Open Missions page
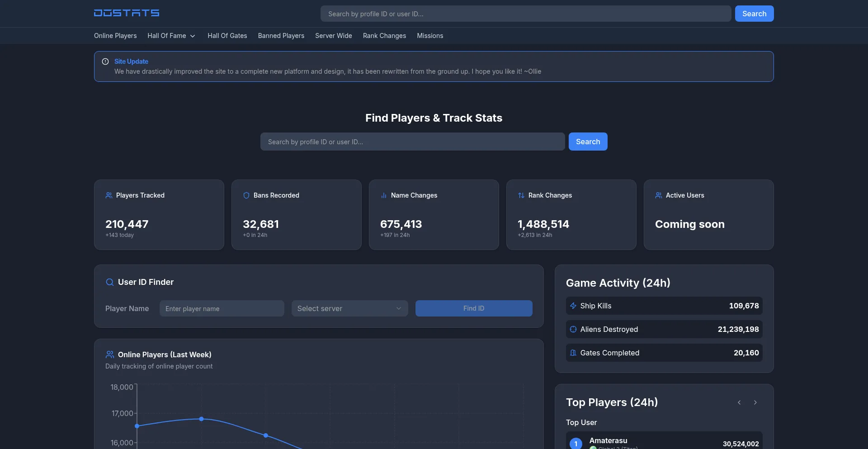The width and height of the screenshot is (868, 449). [430, 36]
